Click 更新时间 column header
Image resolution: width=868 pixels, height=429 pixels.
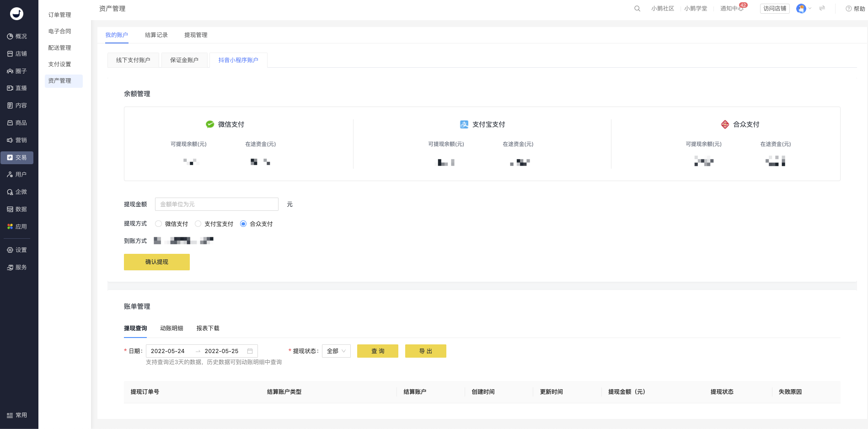[x=551, y=391]
